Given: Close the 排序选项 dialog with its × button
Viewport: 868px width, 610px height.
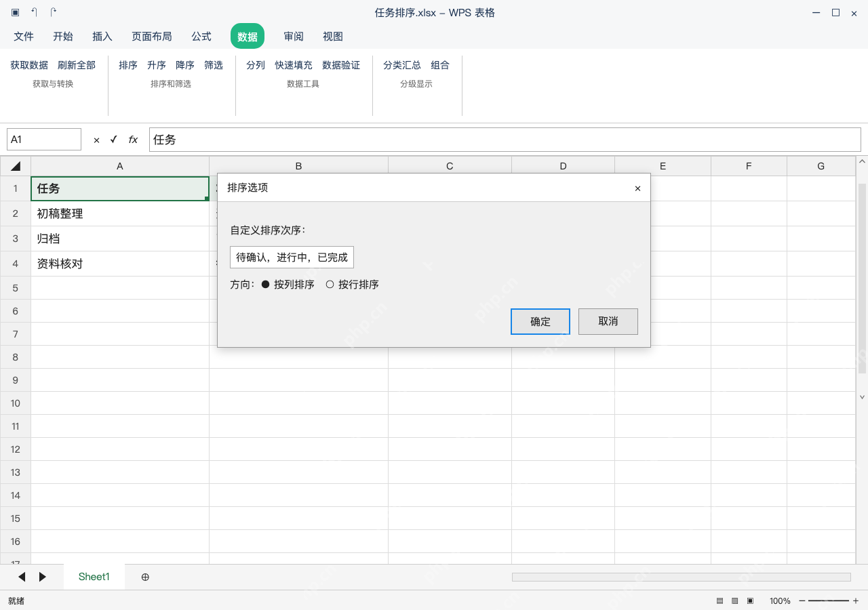Looking at the screenshot, I should click(637, 188).
